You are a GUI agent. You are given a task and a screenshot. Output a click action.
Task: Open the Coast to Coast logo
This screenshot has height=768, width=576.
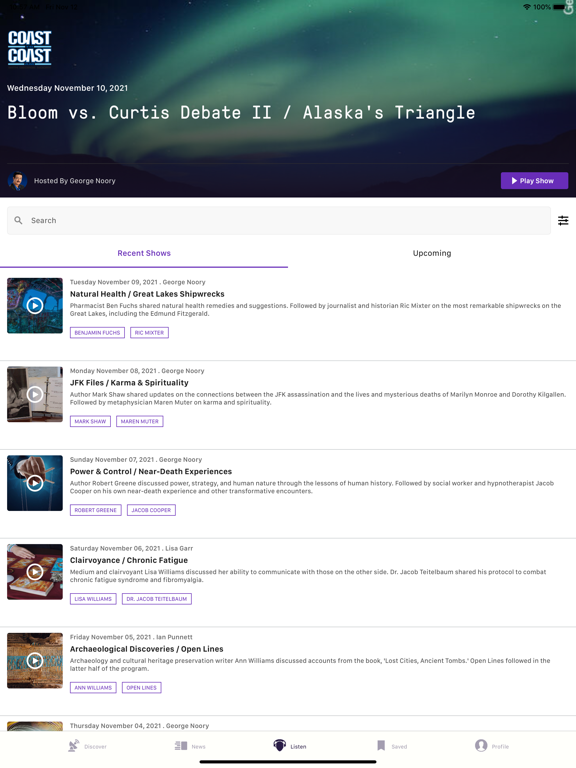29,48
